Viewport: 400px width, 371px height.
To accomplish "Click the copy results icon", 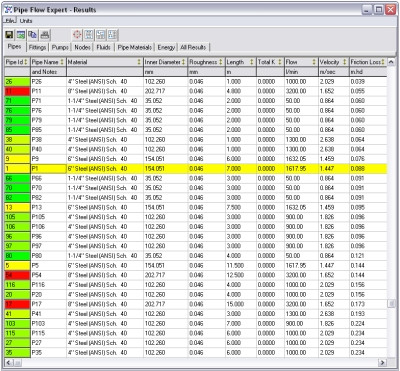I will pyautogui.click(x=33, y=35).
